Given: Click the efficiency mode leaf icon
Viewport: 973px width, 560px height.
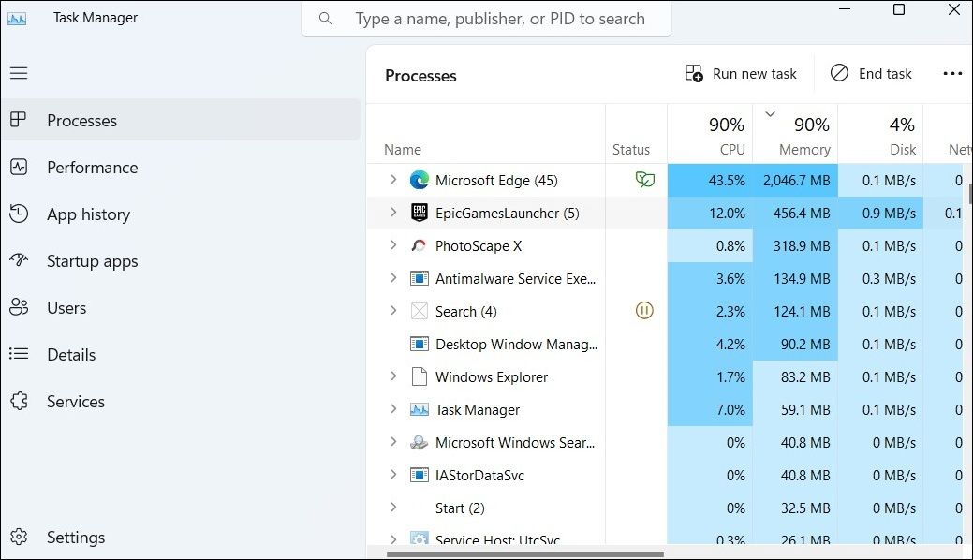Looking at the screenshot, I should (x=644, y=180).
